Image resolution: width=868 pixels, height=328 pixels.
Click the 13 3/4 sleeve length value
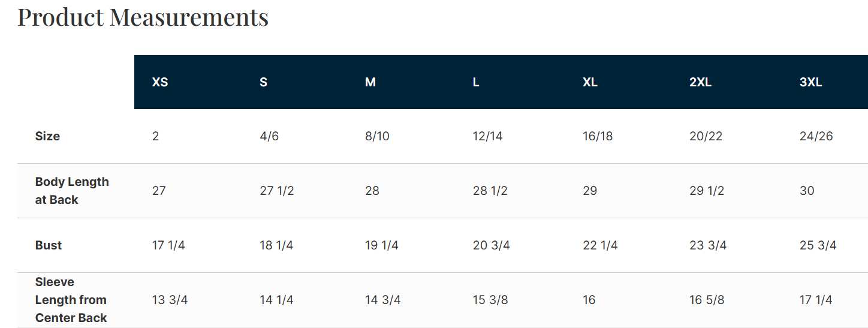click(170, 300)
